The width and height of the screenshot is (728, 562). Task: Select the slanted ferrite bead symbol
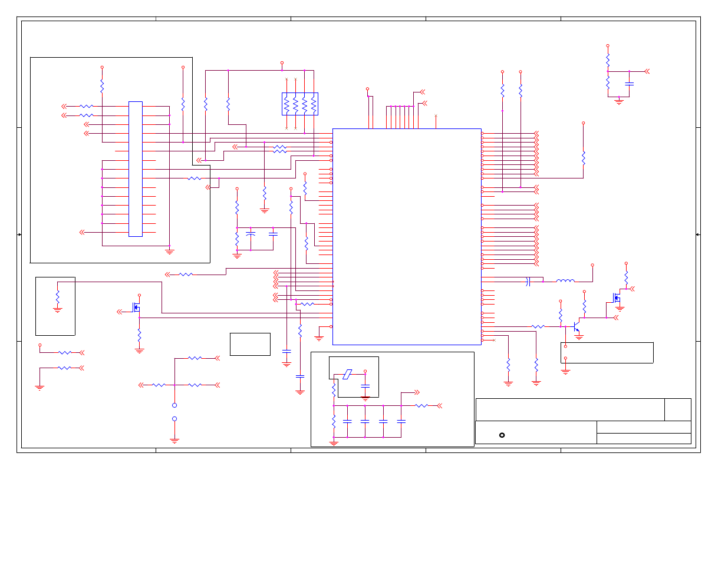coord(347,374)
